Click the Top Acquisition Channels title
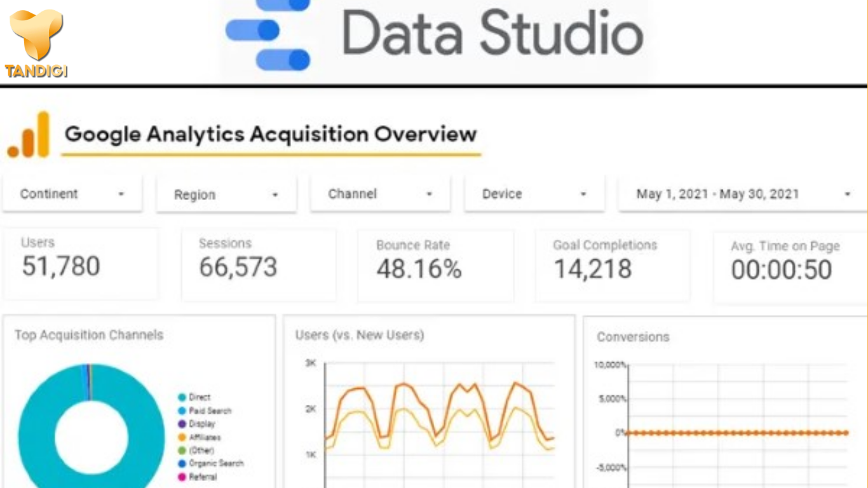868x488 pixels. tap(89, 335)
